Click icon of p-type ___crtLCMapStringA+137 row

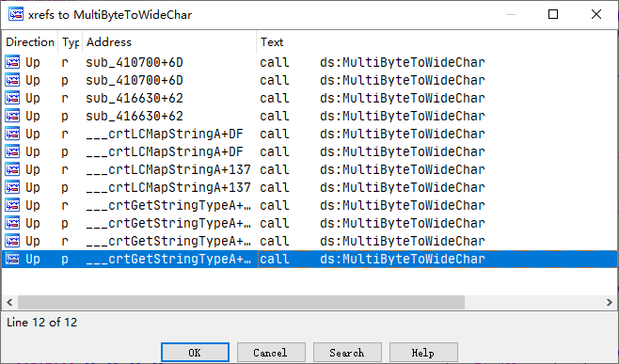12,187
